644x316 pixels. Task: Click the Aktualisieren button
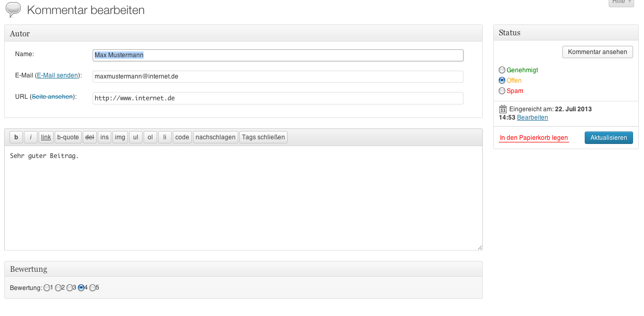coord(609,138)
